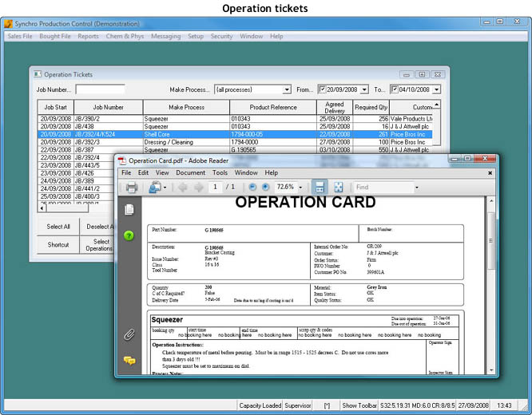532x415 pixels.
Task: Click the Deselect All button
Action: 97,227
